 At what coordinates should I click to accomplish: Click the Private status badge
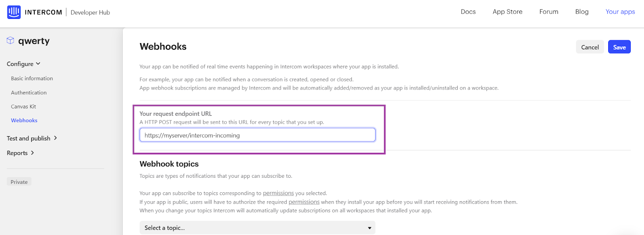[19, 182]
